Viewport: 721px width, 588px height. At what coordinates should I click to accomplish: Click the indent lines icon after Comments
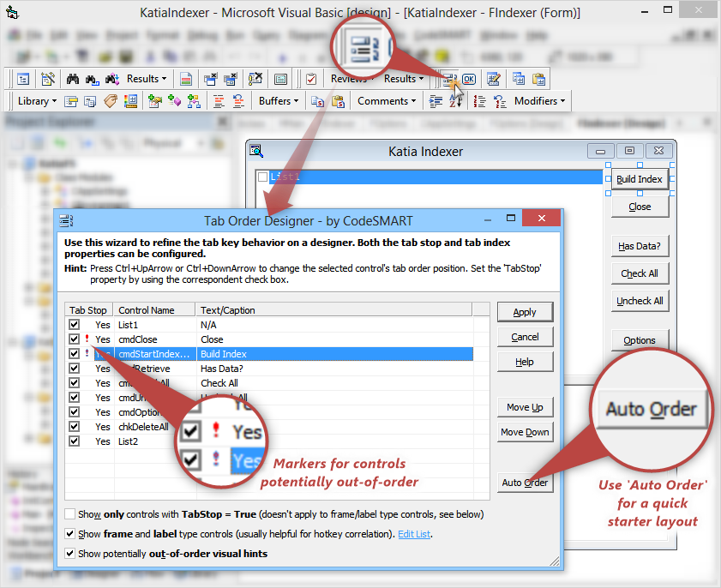436,101
